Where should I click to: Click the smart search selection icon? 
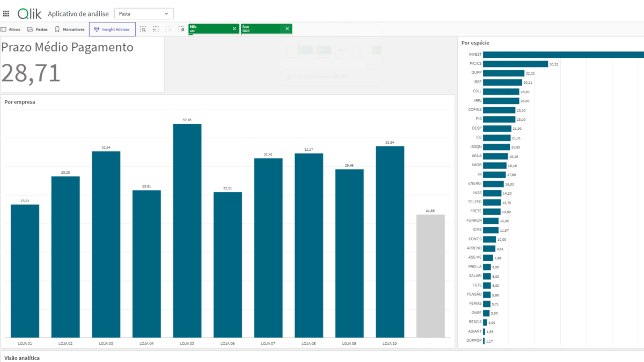[143, 29]
